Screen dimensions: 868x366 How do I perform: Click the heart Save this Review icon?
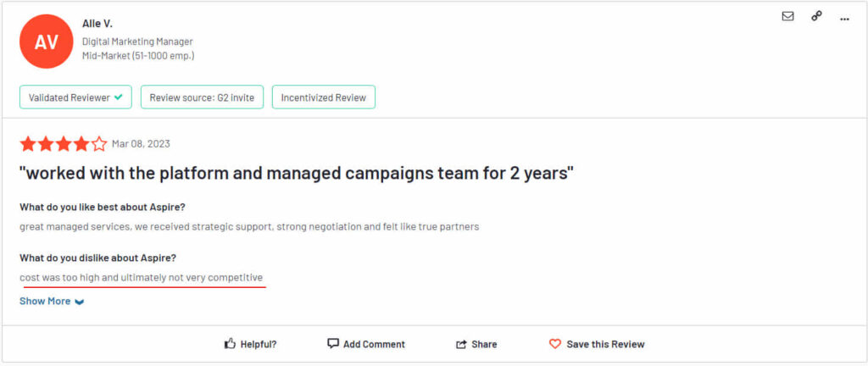[x=554, y=344]
